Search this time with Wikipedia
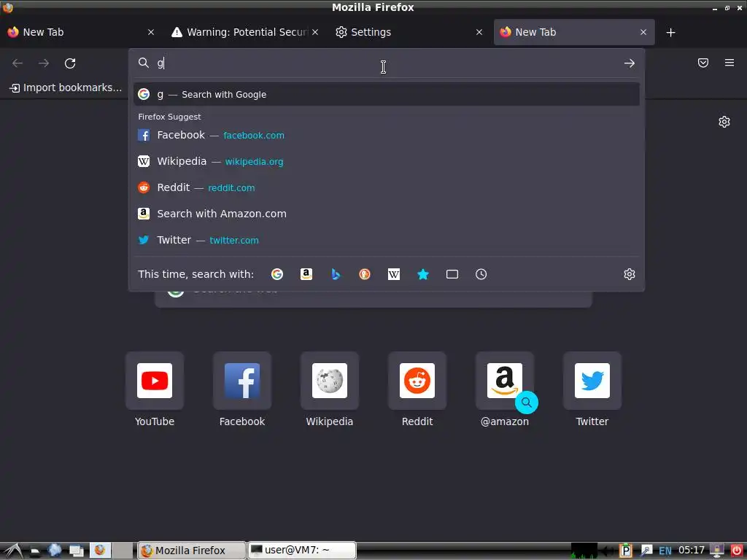The width and height of the screenshot is (747, 560). tap(394, 274)
